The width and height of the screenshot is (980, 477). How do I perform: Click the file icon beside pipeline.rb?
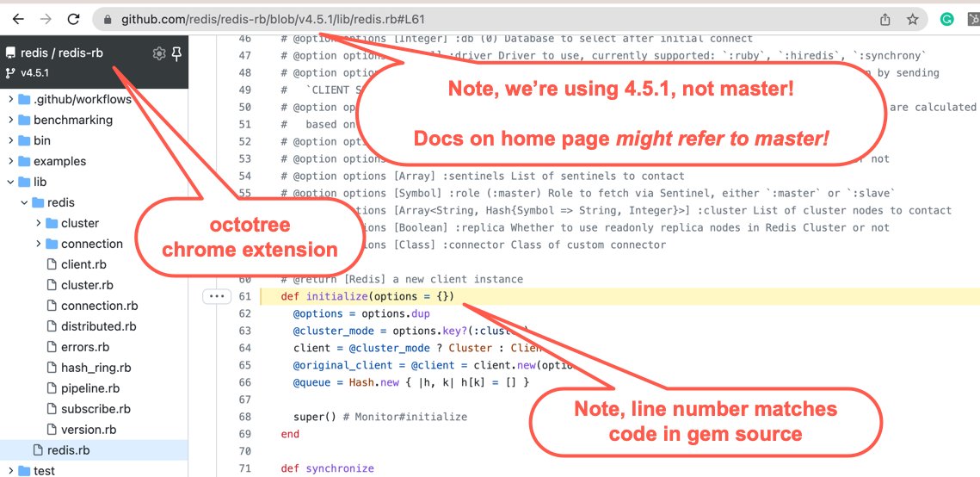tap(52, 388)
